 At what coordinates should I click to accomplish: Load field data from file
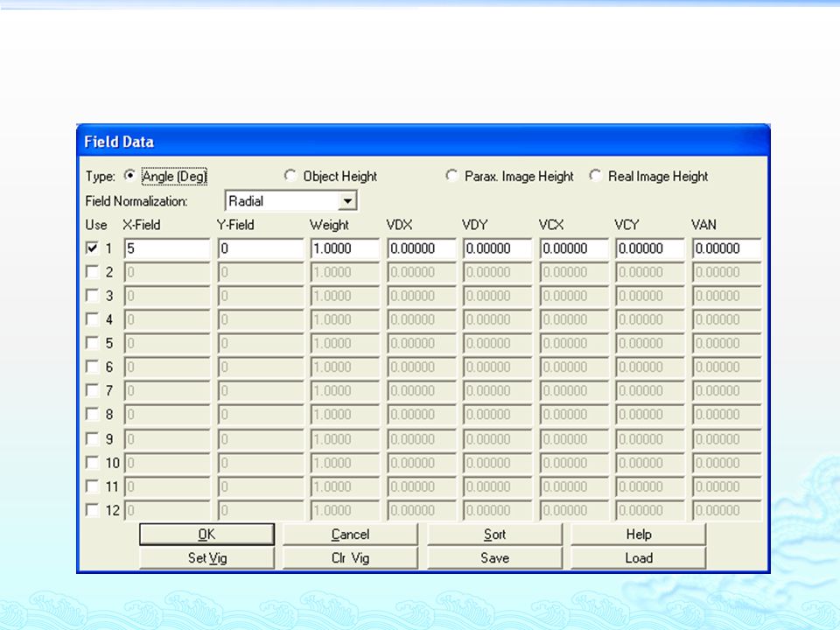639,557
